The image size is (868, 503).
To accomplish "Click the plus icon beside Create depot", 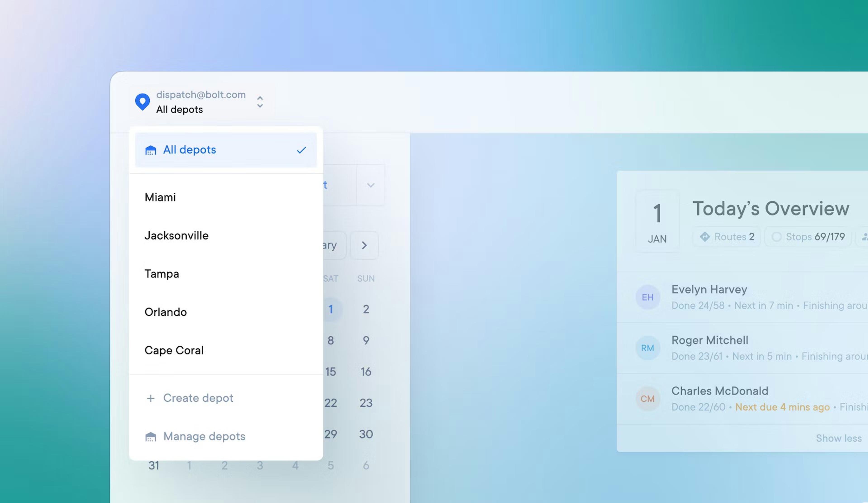I will pos(150,398).
